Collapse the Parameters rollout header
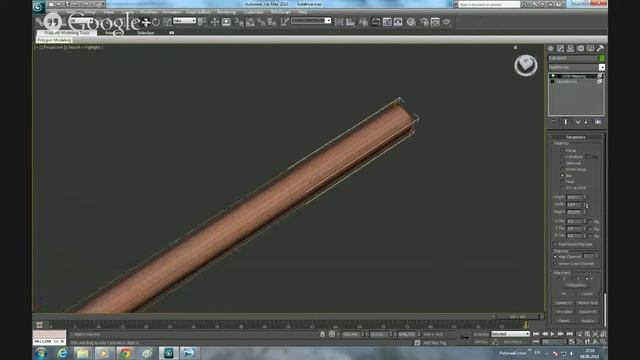640x360 pixels. (576, 137)
